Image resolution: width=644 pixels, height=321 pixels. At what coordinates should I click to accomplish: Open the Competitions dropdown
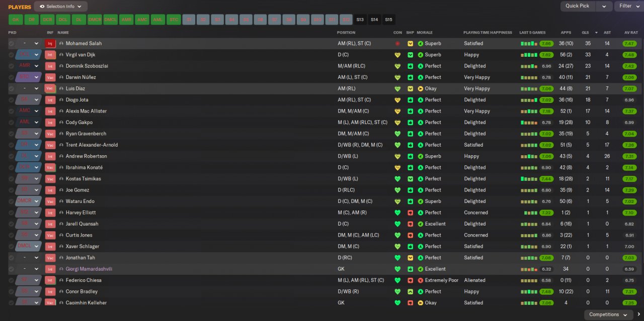point(608,314)
